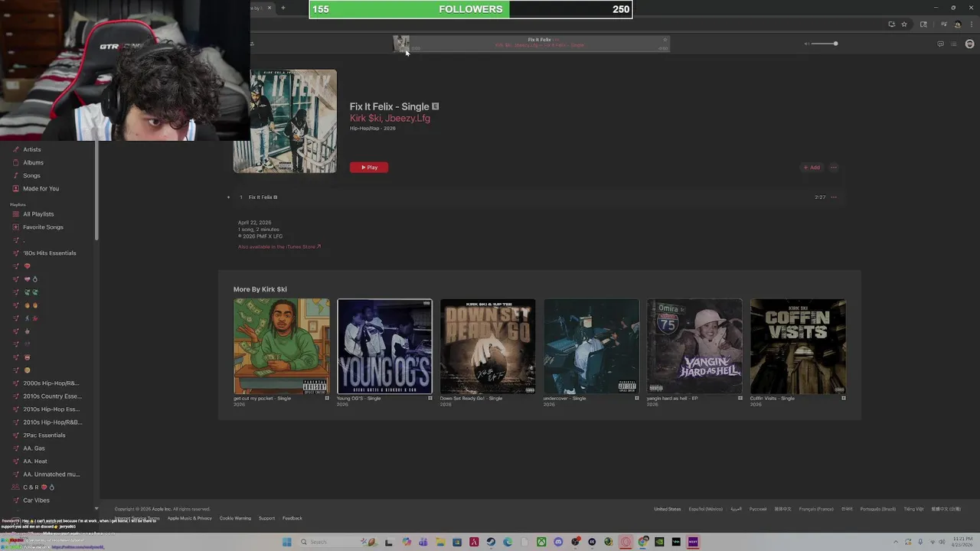
Task: Open the Windows Start menu
Action: point(287,542)
